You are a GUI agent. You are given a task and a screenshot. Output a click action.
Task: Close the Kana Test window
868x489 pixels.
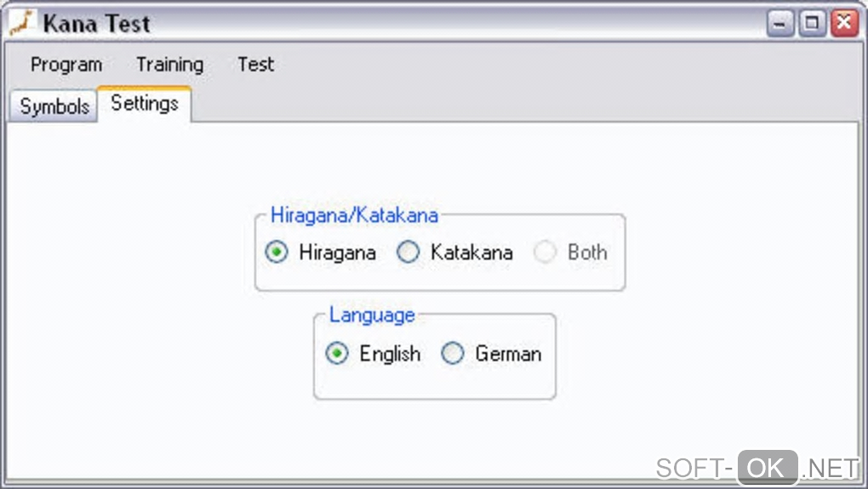(x=844, y=23)
